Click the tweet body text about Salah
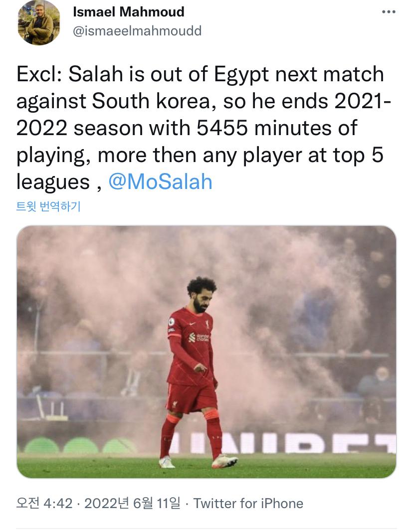Screen dimensions: 413x532 coord(203,128)
